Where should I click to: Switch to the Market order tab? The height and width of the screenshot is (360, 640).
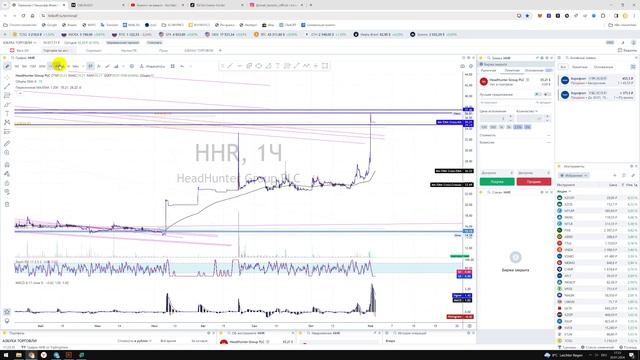point(488,71)
